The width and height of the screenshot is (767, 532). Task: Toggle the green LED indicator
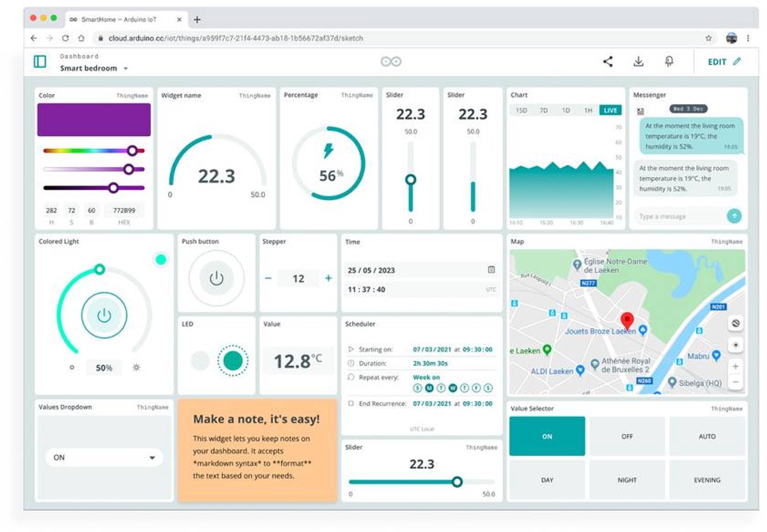point(233,361)
